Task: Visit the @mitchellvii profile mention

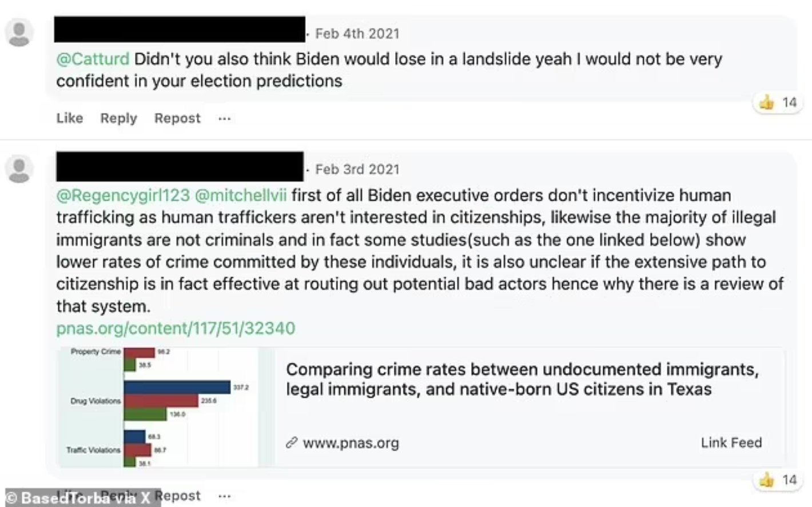Action: (x=240, y=195)
